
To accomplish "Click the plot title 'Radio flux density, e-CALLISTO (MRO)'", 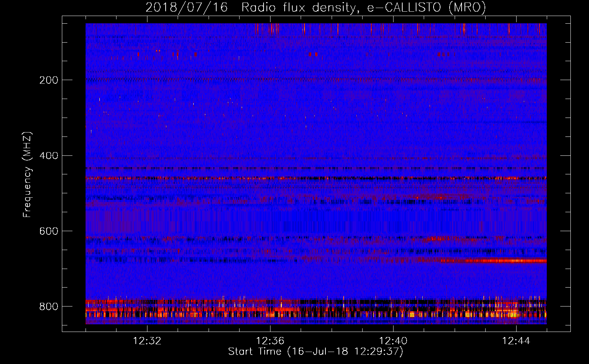I will 364,7.
